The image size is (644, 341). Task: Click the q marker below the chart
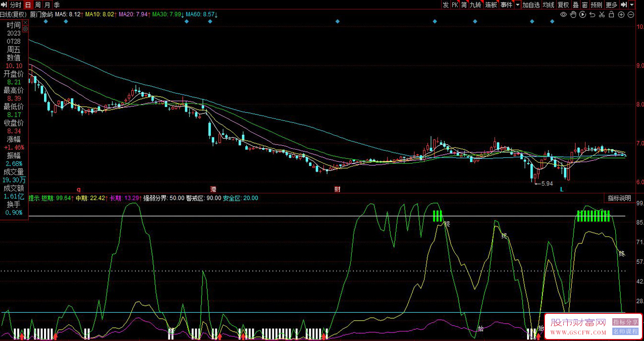(78, 189)
